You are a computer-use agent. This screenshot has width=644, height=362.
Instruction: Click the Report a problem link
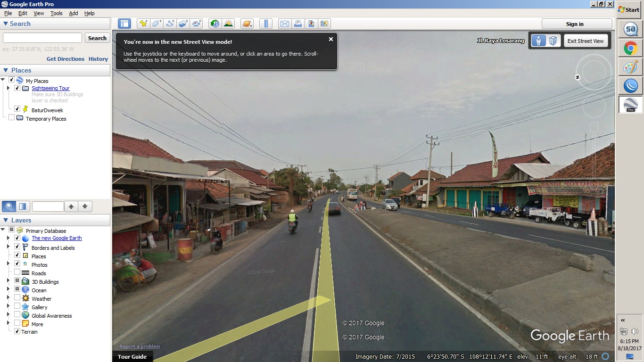tap(140, 346)
